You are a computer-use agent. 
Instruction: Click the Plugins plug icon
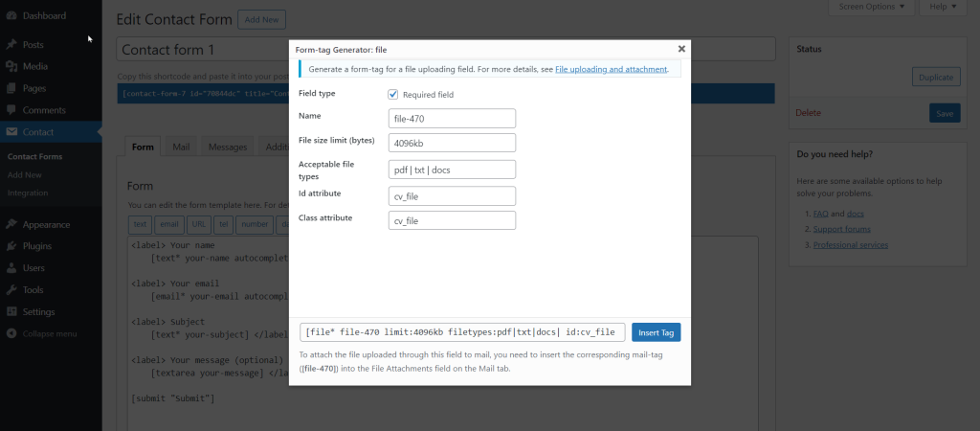11,246
